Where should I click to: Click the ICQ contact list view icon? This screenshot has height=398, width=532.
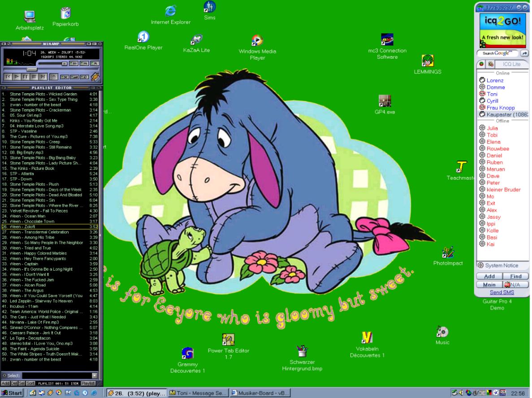coord(491,64)
